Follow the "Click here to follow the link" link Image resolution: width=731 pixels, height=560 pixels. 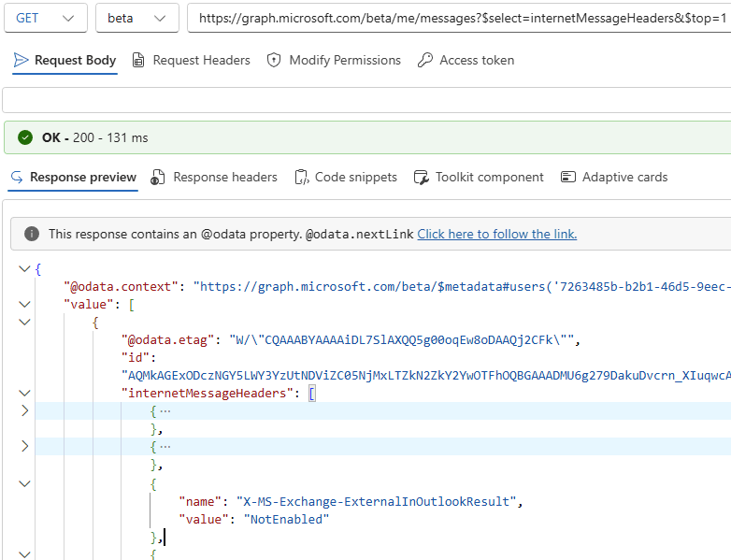pyautogui.click(x=496, y=234)
